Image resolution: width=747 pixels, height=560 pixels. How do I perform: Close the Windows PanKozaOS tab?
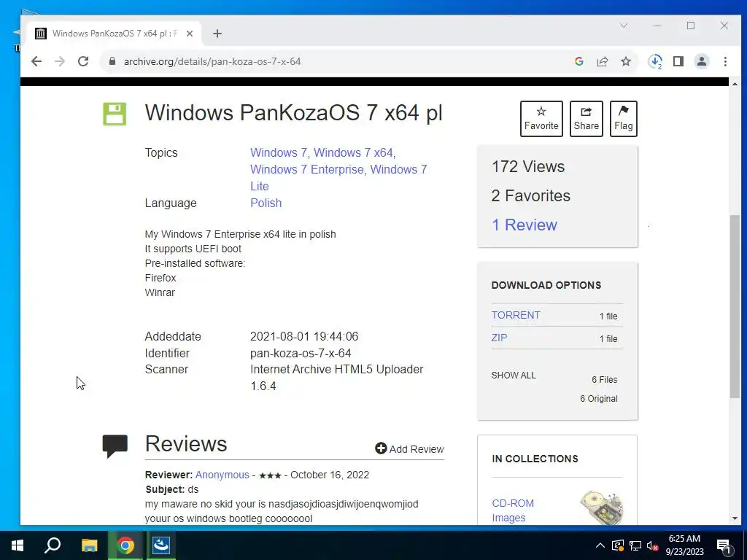[190, 34]
